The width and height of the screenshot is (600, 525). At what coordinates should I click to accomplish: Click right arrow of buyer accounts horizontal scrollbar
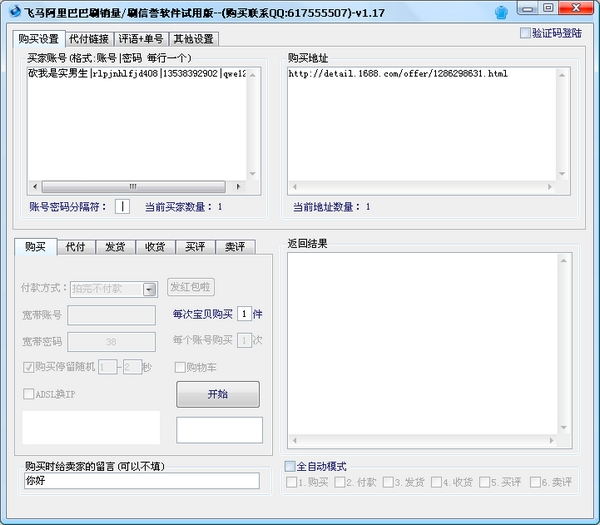point(238,187)
